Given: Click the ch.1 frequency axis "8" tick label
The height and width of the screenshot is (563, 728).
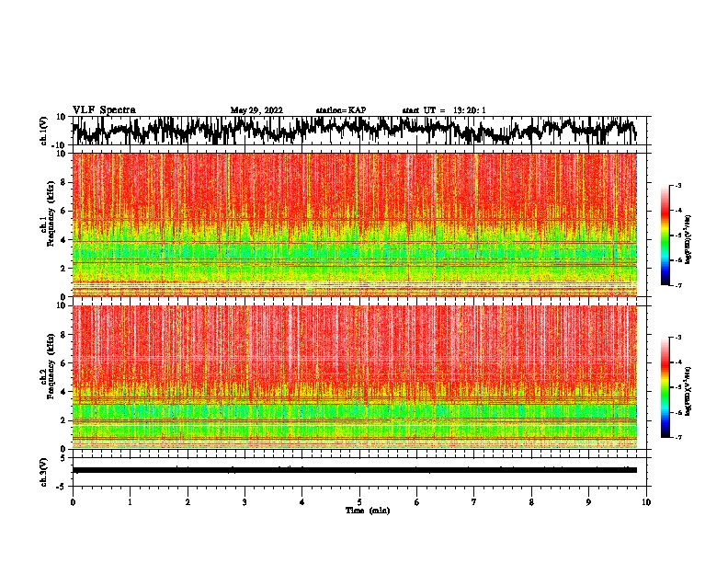Looking at the screenshot, I should 63,182.
